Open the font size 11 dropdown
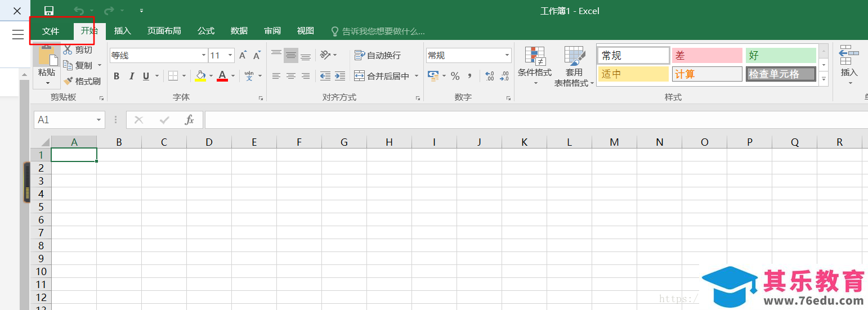 pos(230,55)
